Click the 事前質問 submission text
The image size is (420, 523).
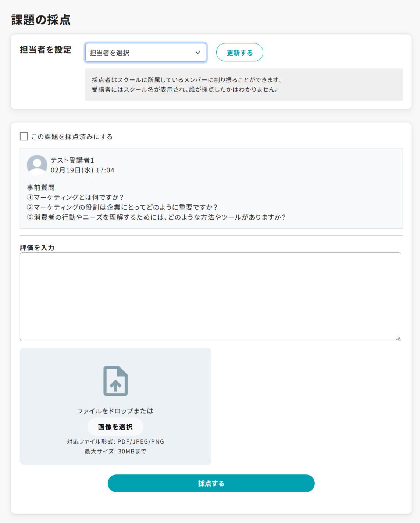[41, 188]
